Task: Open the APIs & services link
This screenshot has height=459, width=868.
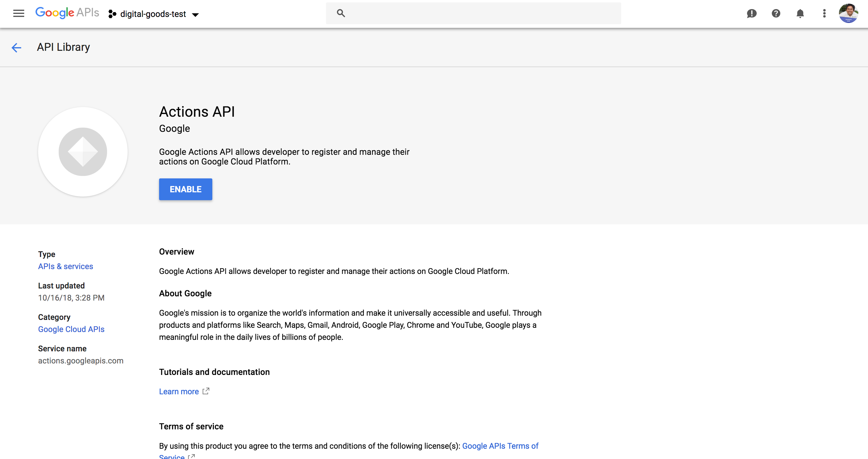Action: tap(65, 266)
